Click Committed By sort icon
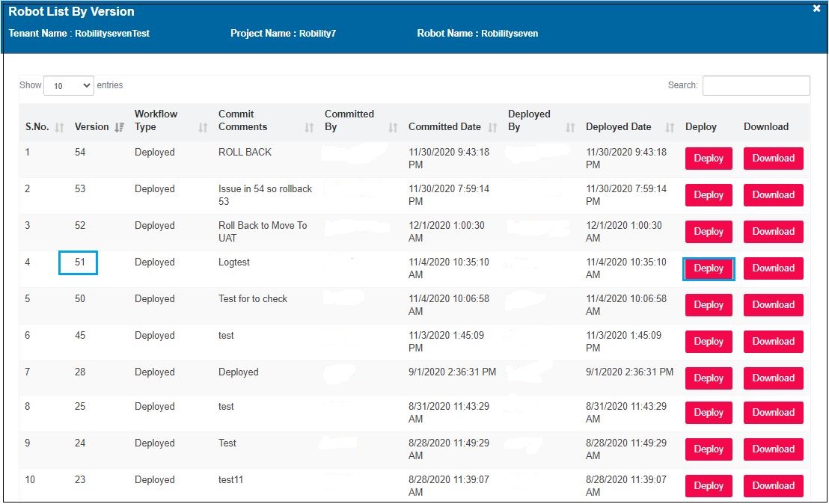 pyautogui.click(x=393, y=128)
